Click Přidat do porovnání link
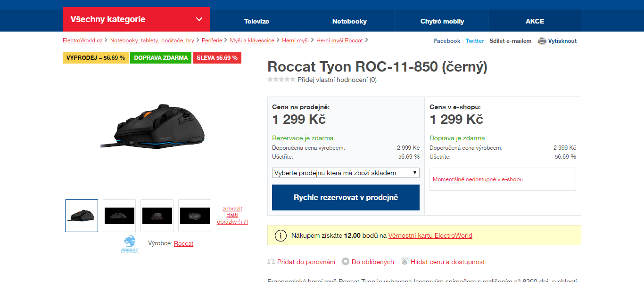The width and height of the screenshot is (644, 282). coord(306,262)
